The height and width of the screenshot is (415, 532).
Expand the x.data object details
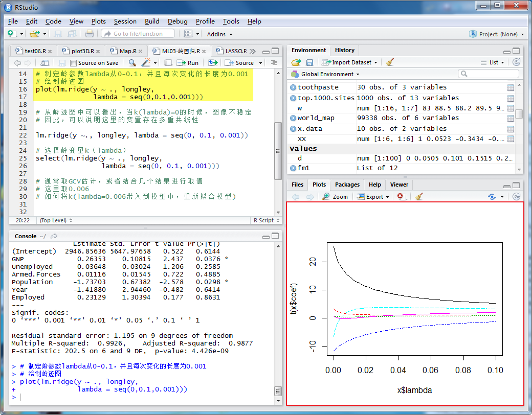293,128
